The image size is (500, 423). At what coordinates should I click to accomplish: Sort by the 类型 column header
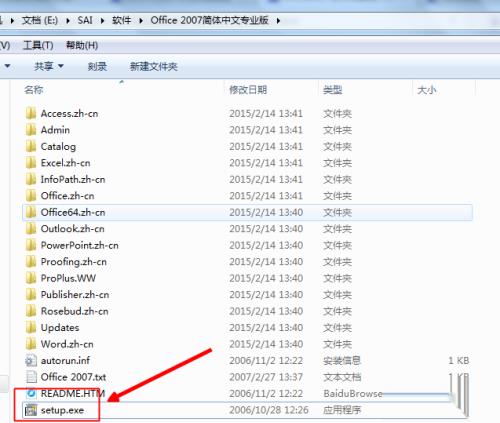tap(333, 90)
